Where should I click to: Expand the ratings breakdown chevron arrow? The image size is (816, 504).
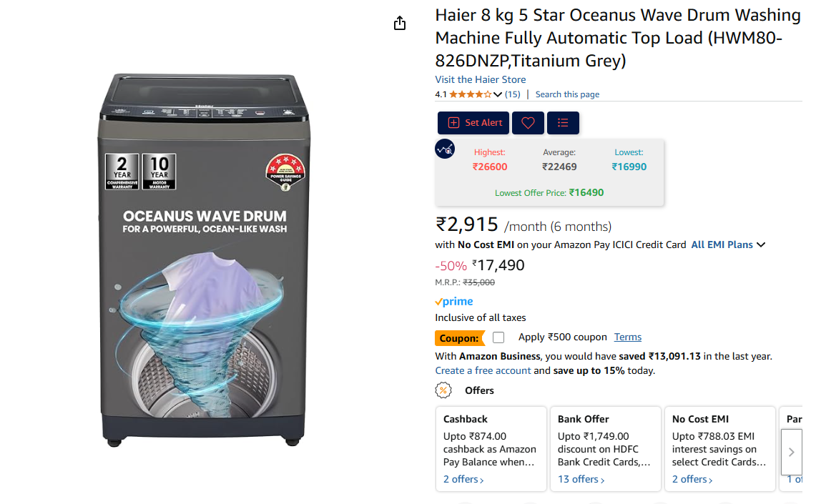498,94
